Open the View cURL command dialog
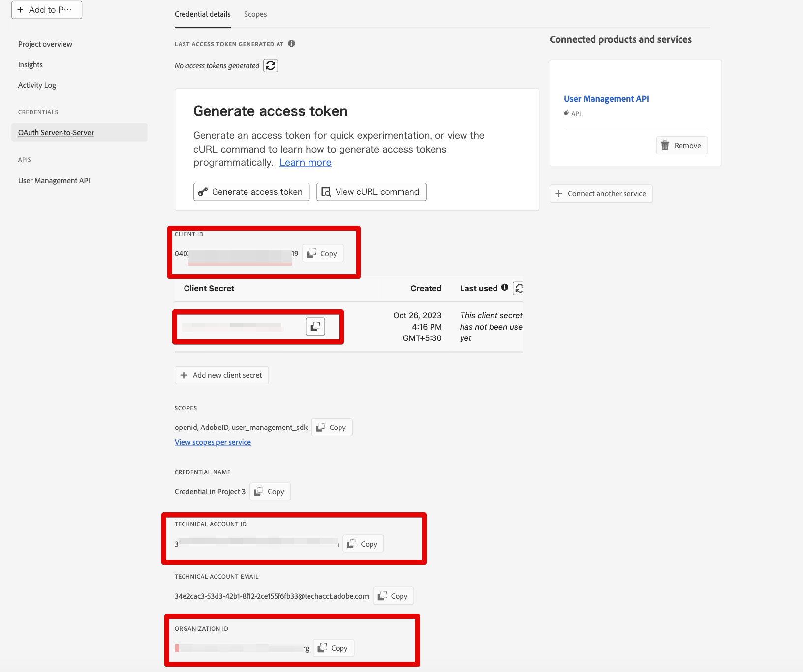Image resolution: width=803 pixels, height=672 pixels. point(371,192)
